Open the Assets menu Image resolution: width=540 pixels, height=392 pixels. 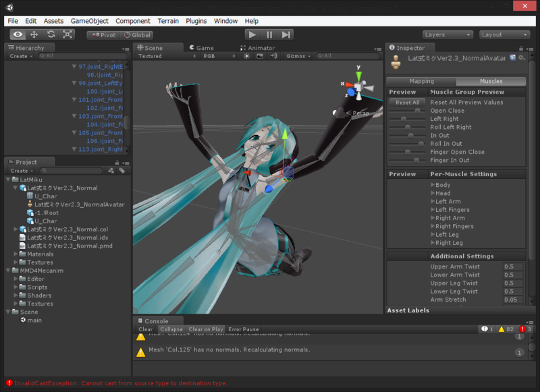(53, 21)
